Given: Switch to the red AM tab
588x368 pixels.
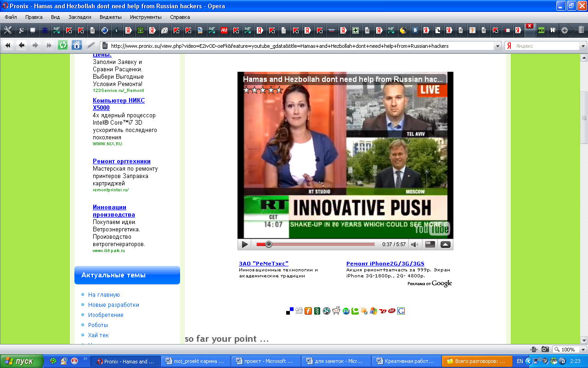Looking at the screenshot, I should pos(224,30).
